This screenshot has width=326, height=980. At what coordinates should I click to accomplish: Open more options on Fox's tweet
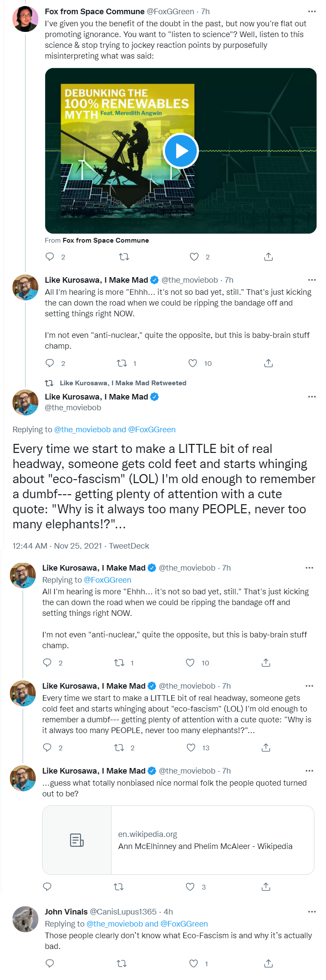pos(312,12)
